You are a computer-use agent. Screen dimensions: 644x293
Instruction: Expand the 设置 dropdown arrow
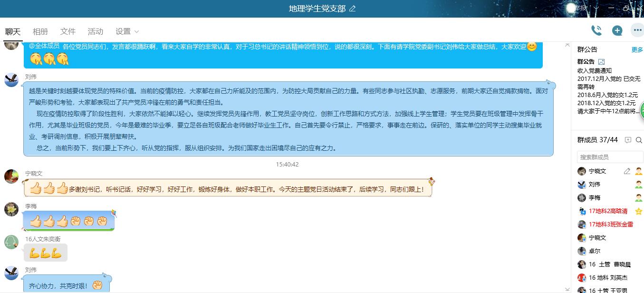point(137,32)
